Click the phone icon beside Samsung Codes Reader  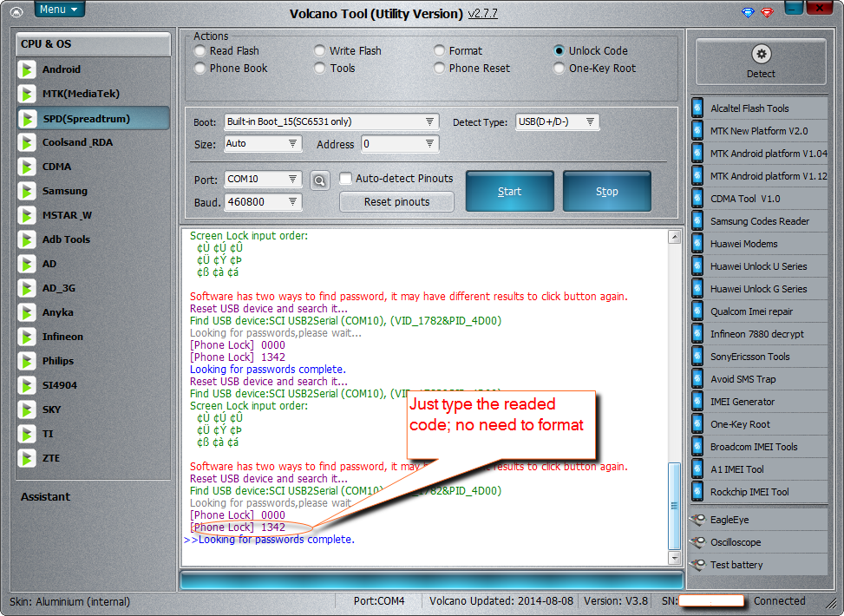(x=697, y=220)
